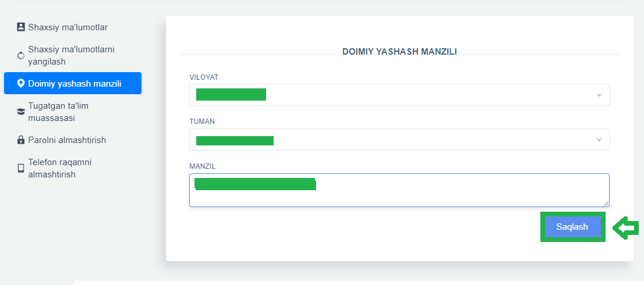Screen dimensions: 644x285
Task: Click the Manzil textarea resize handle
Action: pyautogui.click(x=606, y=204)
